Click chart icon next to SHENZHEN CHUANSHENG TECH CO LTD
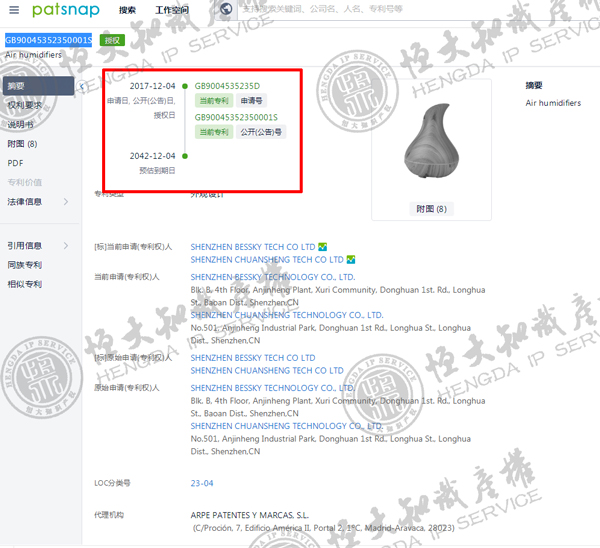600x548 pixels. pyautogui.click(x=351, y=260)
